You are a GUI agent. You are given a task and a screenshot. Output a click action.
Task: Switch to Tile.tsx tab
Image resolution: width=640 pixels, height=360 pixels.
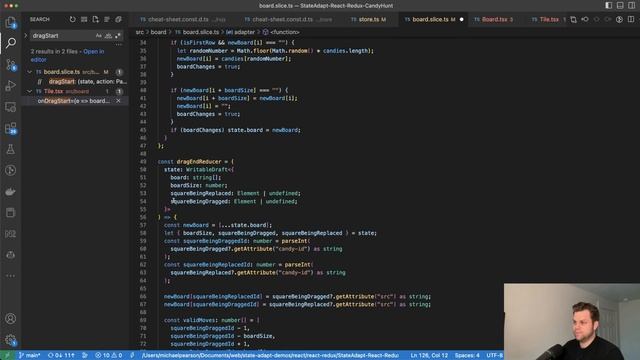click(x=548, y=19)
